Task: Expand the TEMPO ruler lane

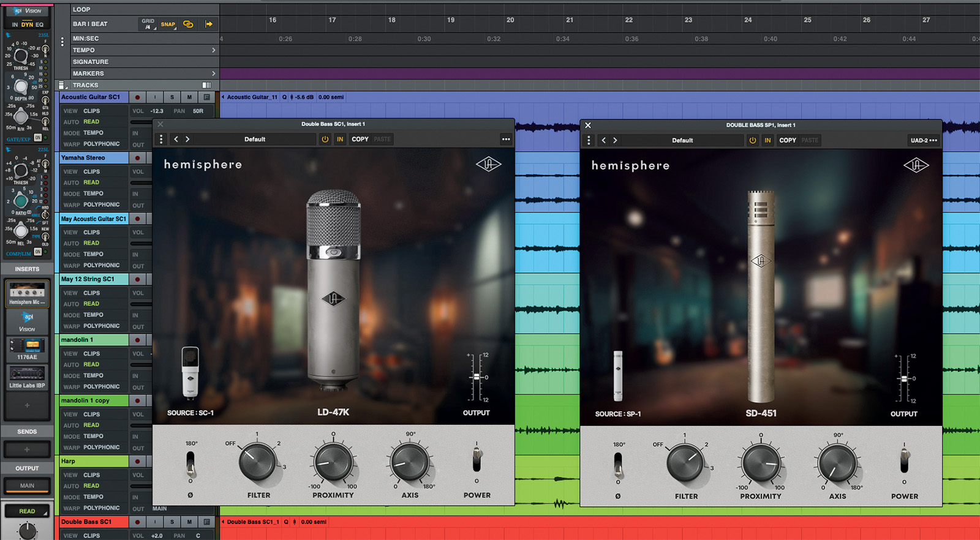Action: (x=213, y=50)
